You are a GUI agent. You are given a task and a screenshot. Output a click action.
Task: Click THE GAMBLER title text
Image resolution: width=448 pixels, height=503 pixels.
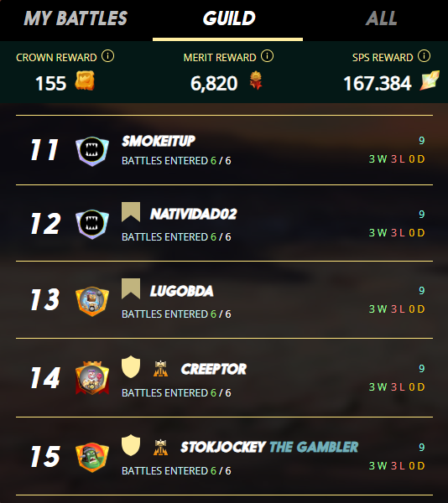coord(314,447)
